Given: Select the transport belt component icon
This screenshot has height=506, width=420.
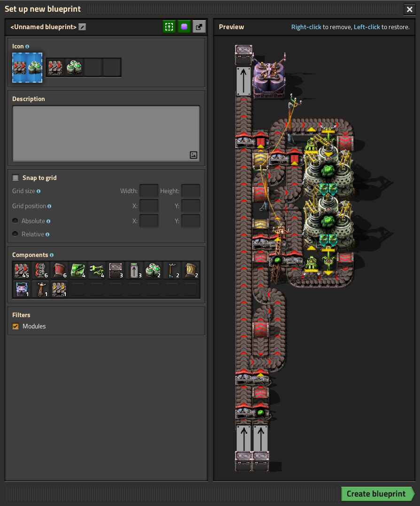Looking at the screenshot, I should (21, 270).
